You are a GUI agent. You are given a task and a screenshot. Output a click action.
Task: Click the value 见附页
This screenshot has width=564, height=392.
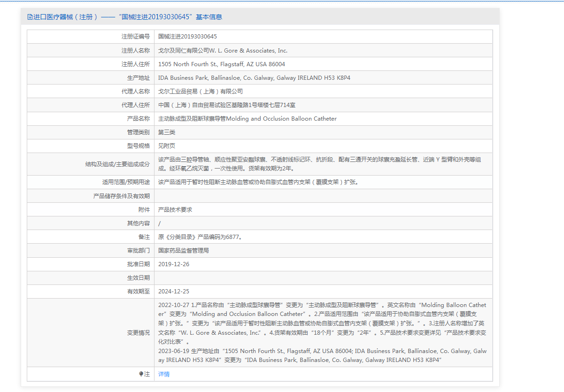tap(167, 146)
